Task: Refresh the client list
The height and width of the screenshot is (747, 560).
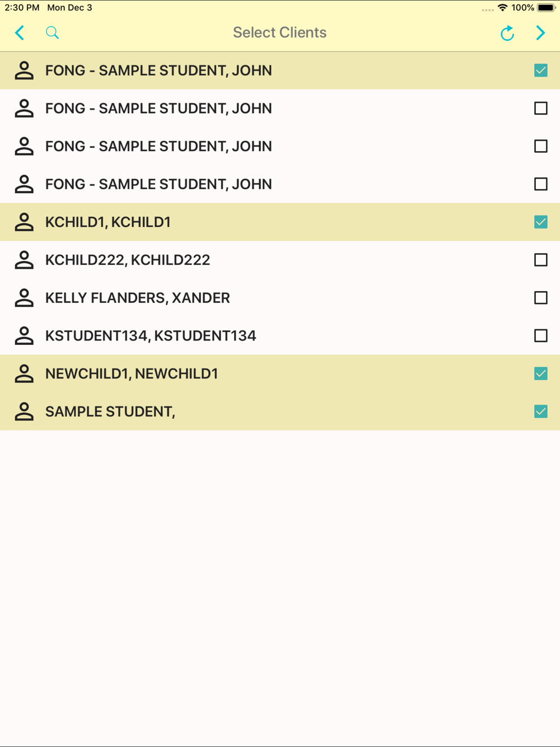Action: (507, 34)
